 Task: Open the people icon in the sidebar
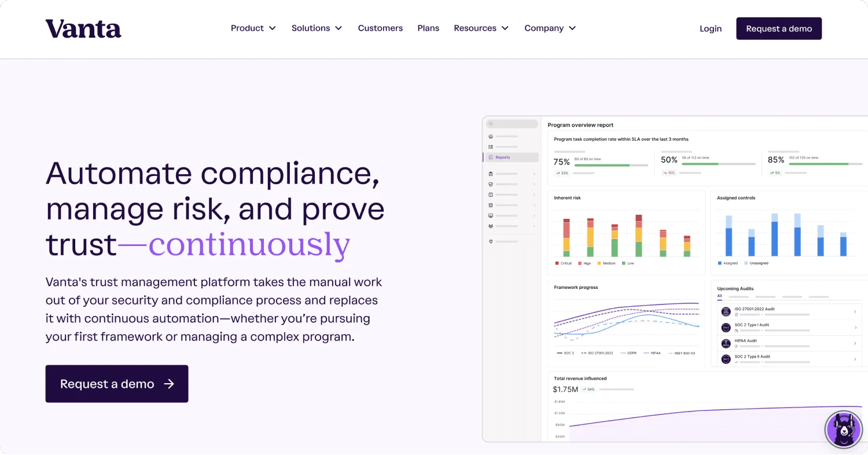[490, 226]
